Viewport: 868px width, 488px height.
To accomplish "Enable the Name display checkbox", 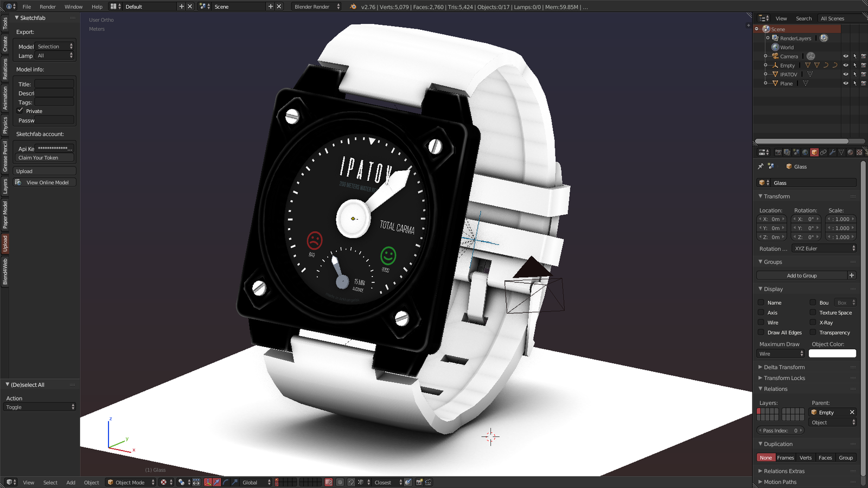I will (x=761, y=303).
